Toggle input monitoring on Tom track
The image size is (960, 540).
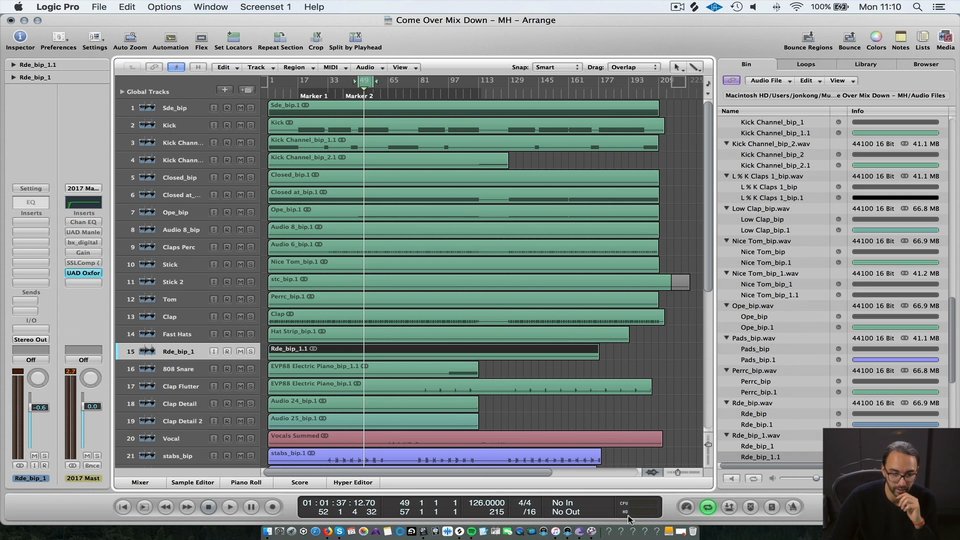click(x=214, y=299)
